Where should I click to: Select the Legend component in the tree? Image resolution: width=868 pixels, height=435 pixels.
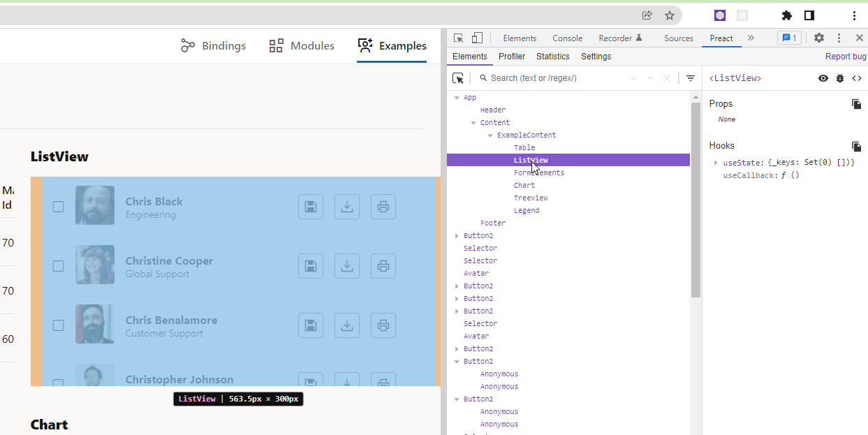pos(527,211)
